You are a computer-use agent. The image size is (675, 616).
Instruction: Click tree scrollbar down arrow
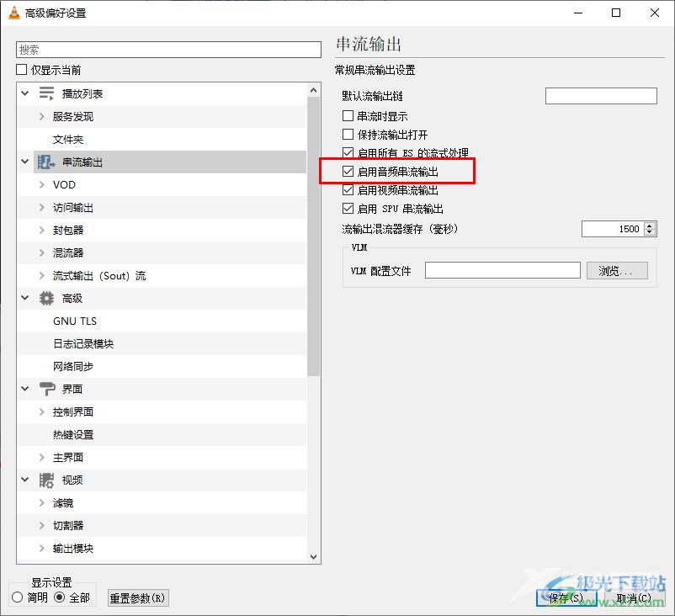click(x=313, y=556)
